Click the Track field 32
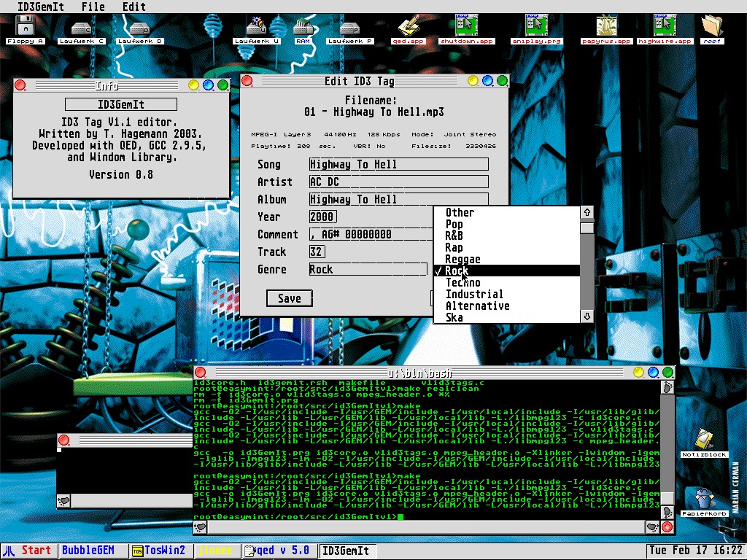 tap(317, 252)
